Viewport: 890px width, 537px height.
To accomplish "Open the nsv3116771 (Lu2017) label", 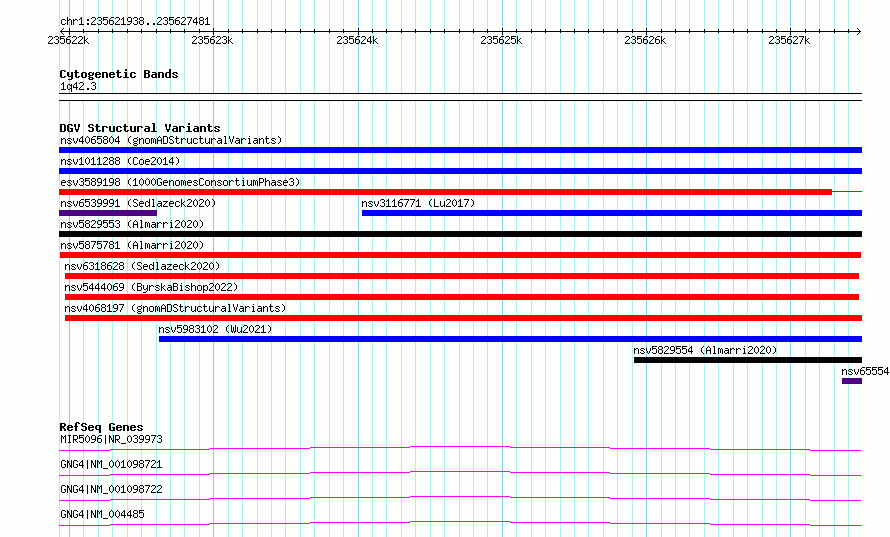I will point(418,203).
